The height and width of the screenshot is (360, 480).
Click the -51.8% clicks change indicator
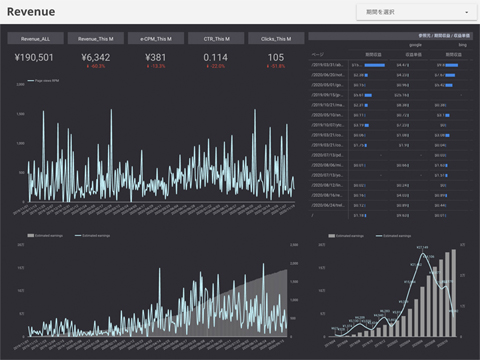pyautogui.click(x=276, y=66)
